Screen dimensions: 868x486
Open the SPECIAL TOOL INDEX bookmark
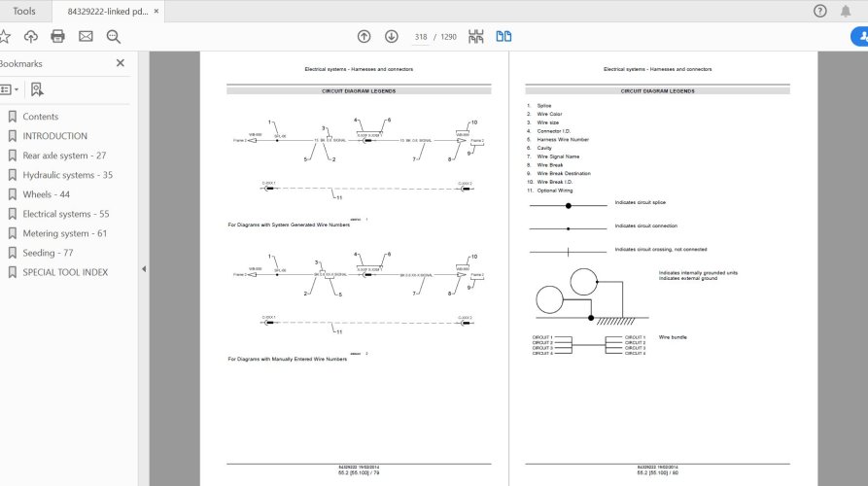coord(65,272)
